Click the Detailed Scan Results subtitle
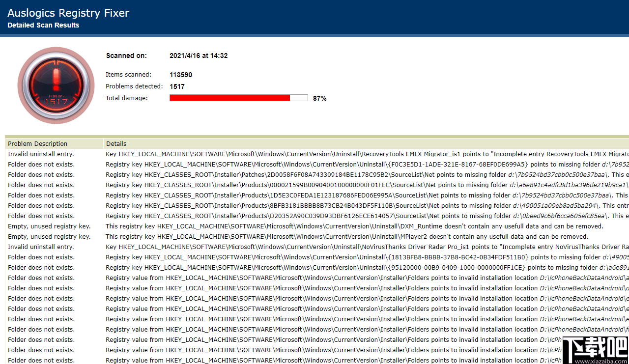This screenshot has width=629, height=364. [x=43, y=25]
